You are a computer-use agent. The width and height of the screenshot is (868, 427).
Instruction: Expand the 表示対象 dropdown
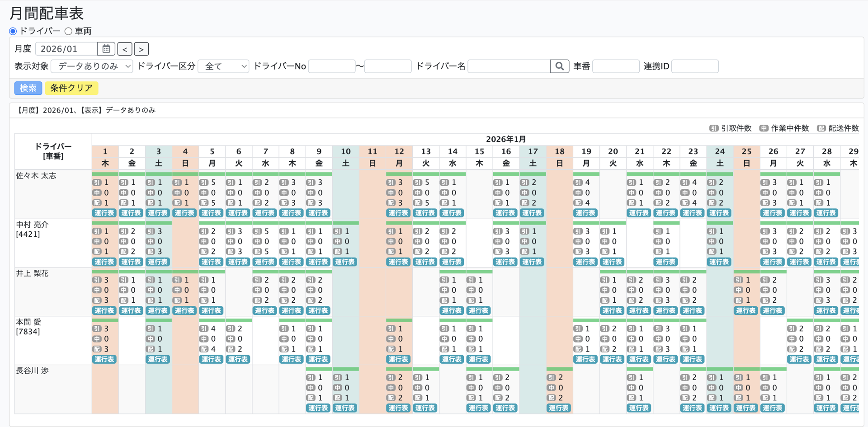click(x=92, y=66)
